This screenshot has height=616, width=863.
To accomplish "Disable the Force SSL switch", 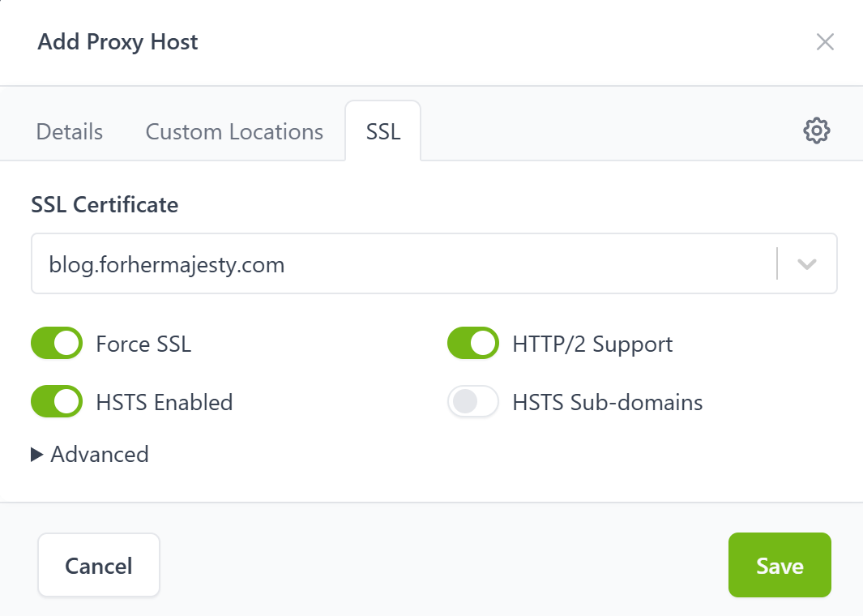I will [x=57, y=344].
